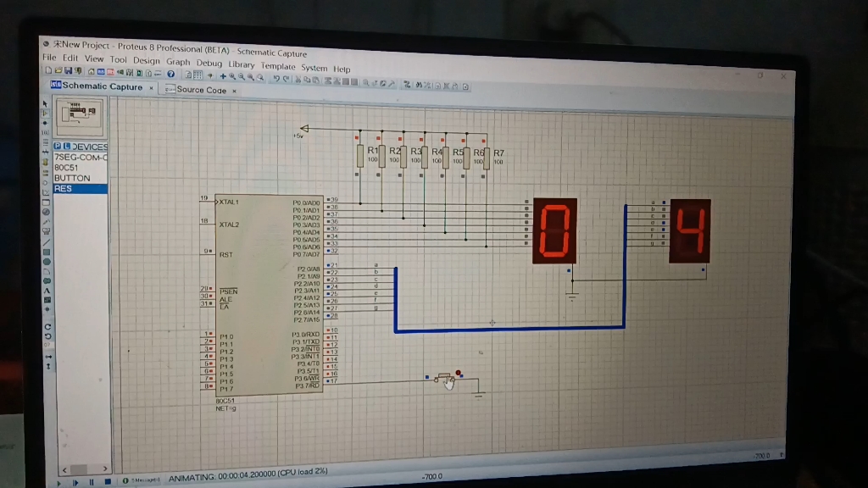Select the 2D Line drawing tool
Viewport: 868px width, 488px height.
click(47, 241)
